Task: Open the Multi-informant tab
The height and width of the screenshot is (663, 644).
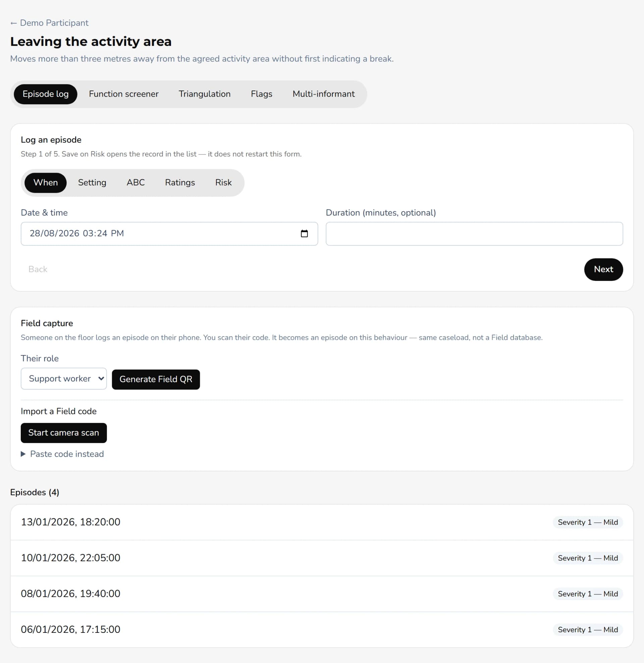Action: 324,94
